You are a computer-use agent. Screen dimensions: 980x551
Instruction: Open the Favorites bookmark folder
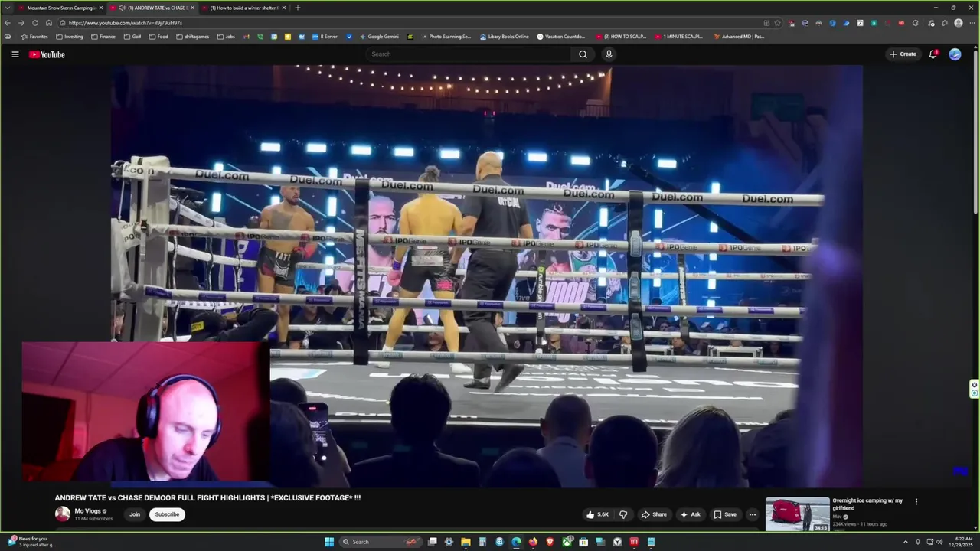[x=34, y=37]
